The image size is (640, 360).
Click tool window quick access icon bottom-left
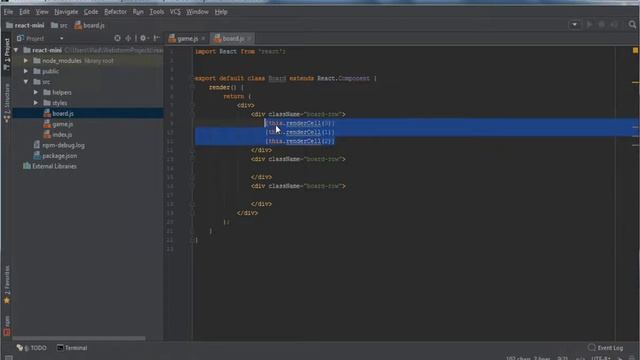pyautogui.click(x=8, y=358)
